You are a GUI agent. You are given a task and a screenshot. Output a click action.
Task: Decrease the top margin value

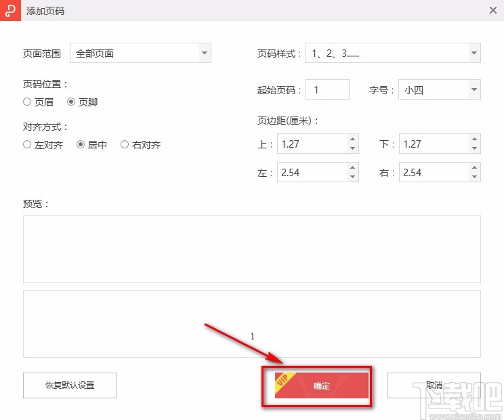point(352,148)
